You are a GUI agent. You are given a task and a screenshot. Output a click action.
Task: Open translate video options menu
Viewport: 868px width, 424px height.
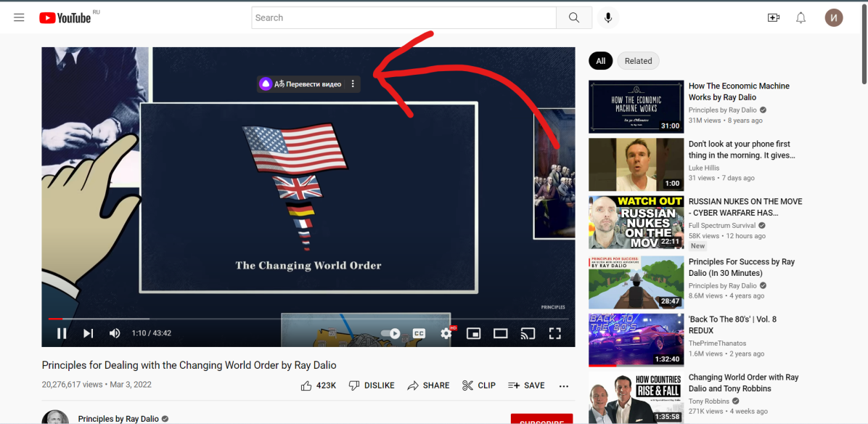point(353,84)
